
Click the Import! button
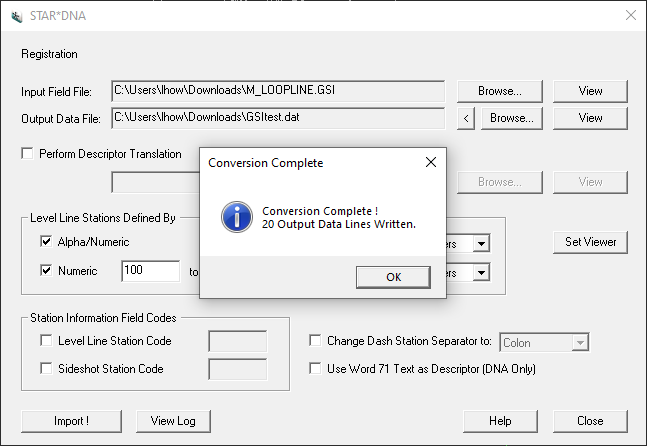(71, 421)
